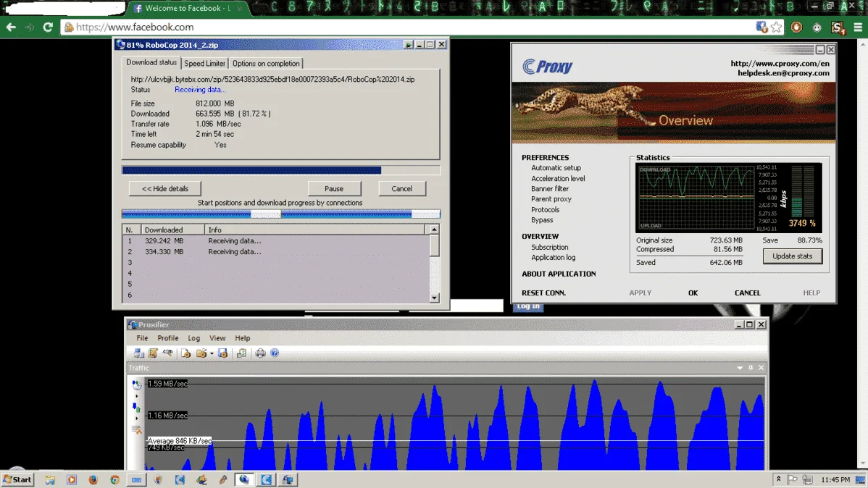Viewport: 868px width, 488px height.
Task: Click the clear traffic graph icon with X
Action: click(x=137, y=430)
